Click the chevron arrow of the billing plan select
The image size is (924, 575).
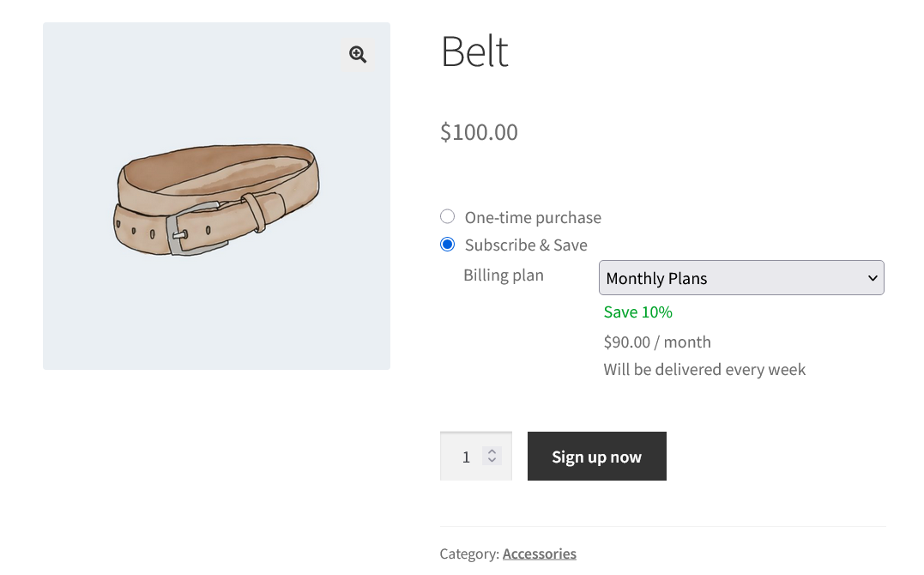click(x=873, y=278)
